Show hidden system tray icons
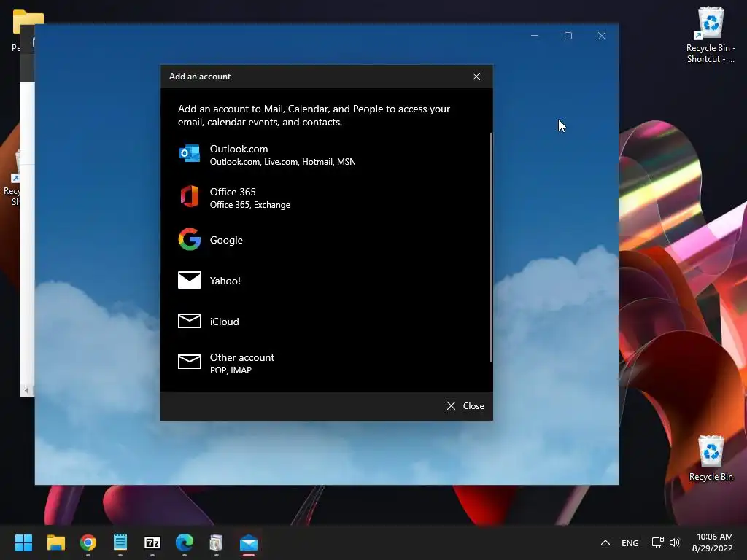Image resolution: width=747 pixels, height=560 pixels. click(x=605, y=542)
